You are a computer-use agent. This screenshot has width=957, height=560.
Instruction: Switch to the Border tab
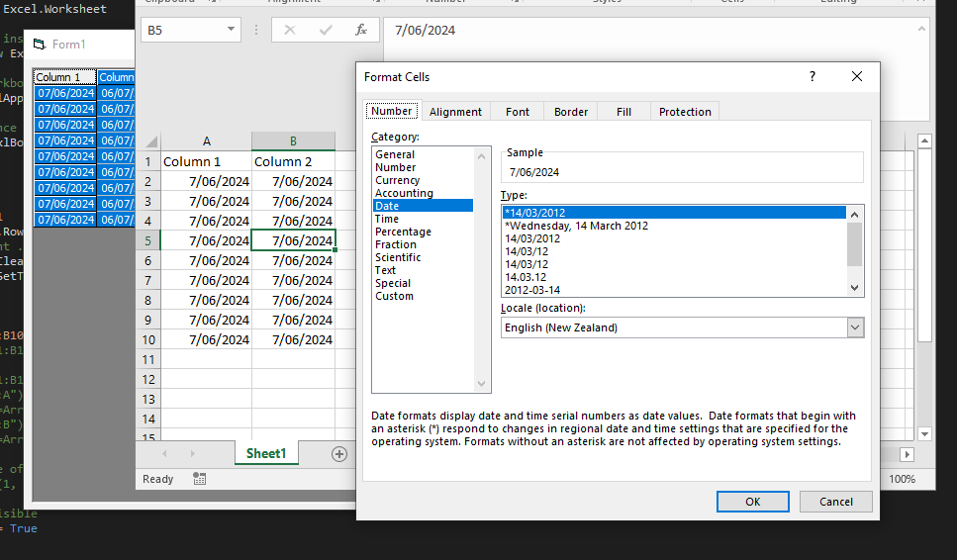(571, 112)
